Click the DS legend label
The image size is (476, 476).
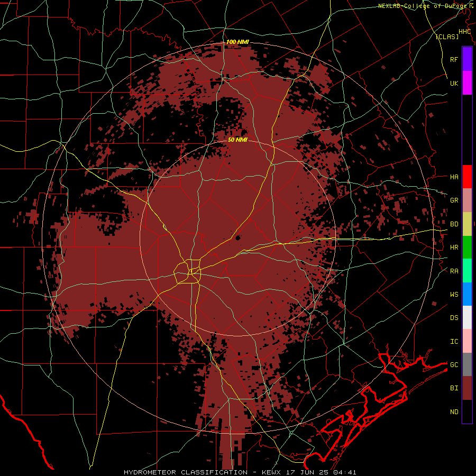[454, 318]
